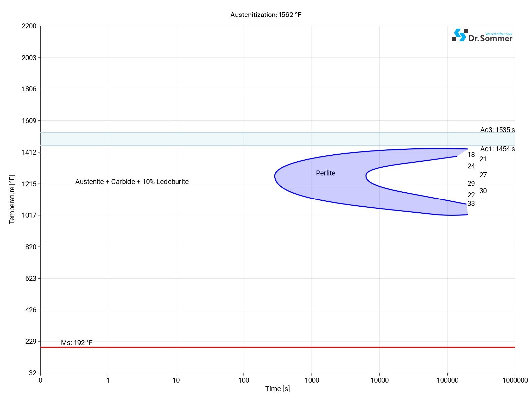The height and width of the screenshot is (399, 532).
Task: Click the Perlite region label
Action: pyautogui.click(x=325, y=173)
